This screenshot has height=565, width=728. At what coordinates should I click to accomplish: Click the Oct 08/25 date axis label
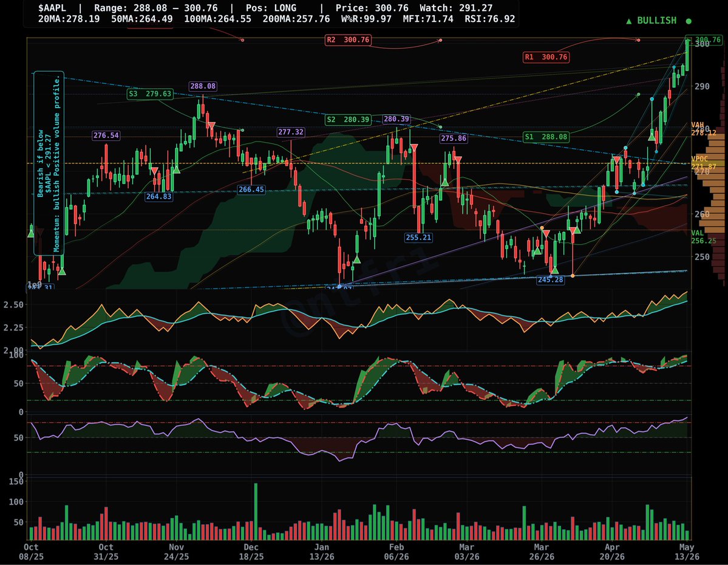pos(31,552)
